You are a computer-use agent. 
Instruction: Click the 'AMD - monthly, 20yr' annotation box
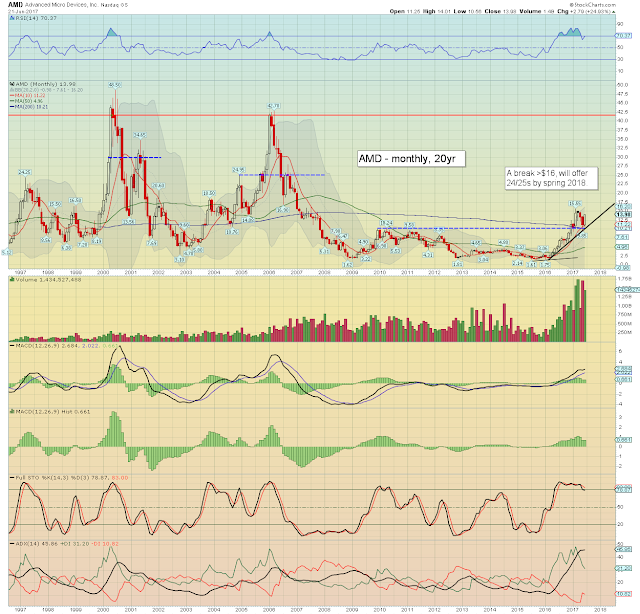[x=411, y=158]
